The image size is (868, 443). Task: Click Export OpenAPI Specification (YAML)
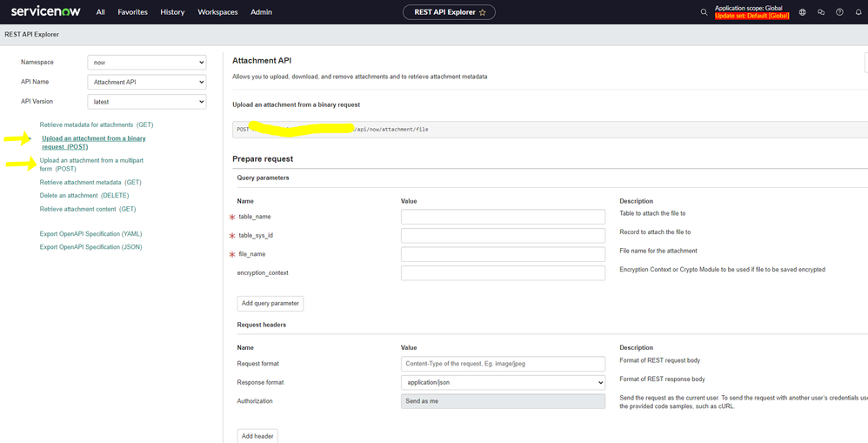point(90,234)
